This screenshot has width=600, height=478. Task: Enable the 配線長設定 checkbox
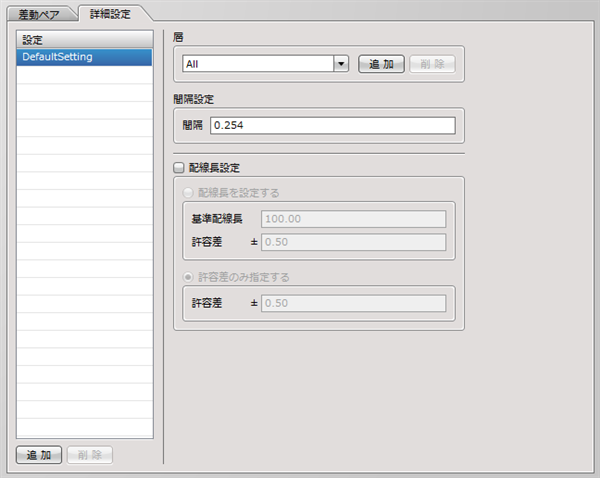click(179, 168)
